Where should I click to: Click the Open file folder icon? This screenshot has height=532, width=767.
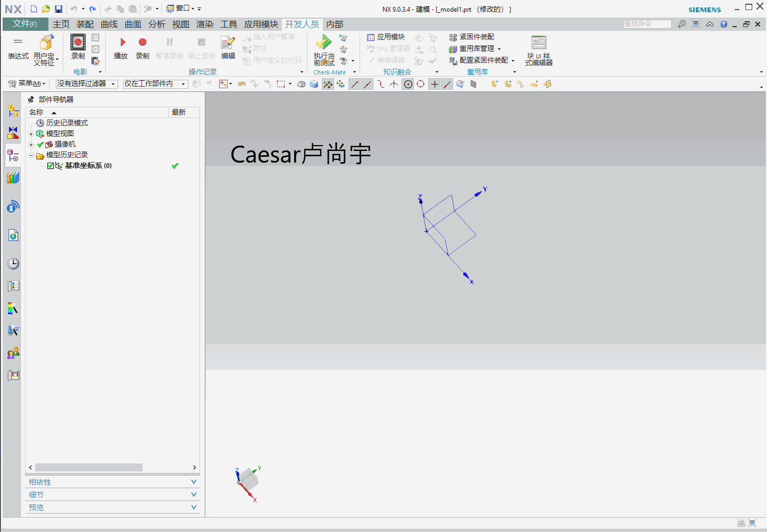[46, 9]
